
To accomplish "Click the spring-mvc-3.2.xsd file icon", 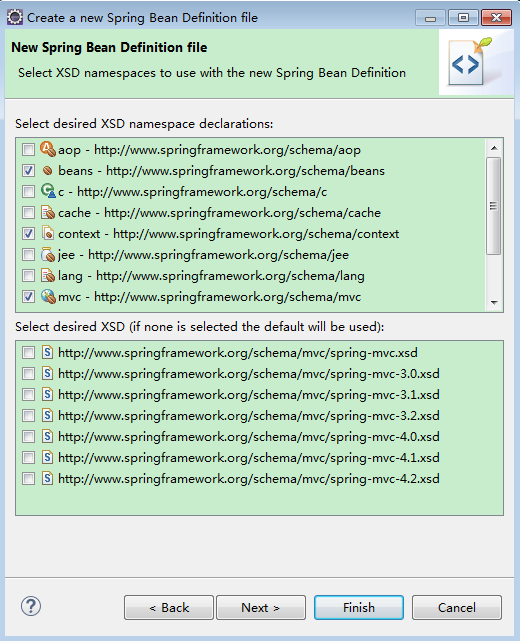I will [47, 415].
